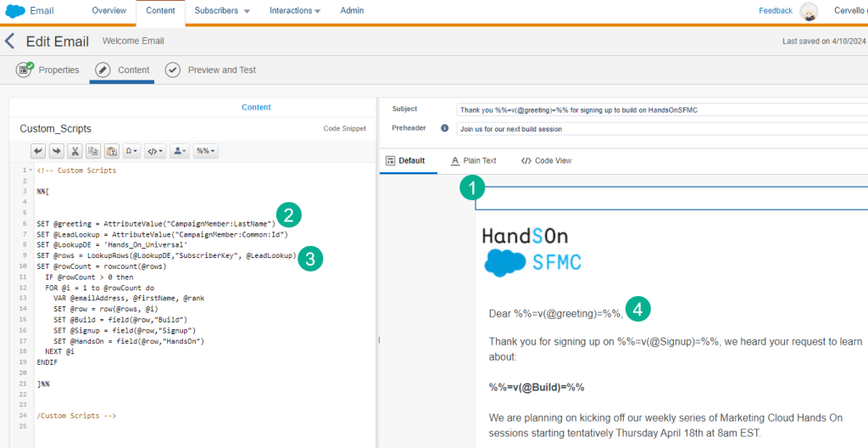
Task: Go to Preview and Test step
Action: coord(212,70)
